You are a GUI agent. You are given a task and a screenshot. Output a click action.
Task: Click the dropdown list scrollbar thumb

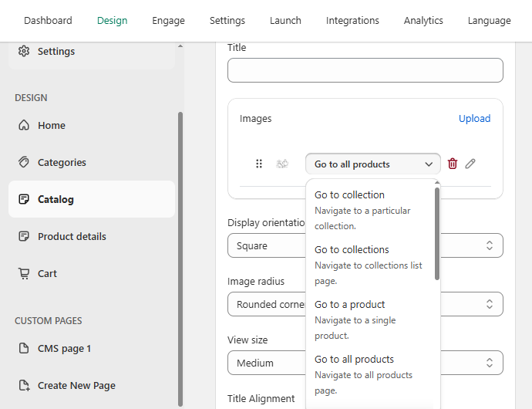[x=437, y=234]
